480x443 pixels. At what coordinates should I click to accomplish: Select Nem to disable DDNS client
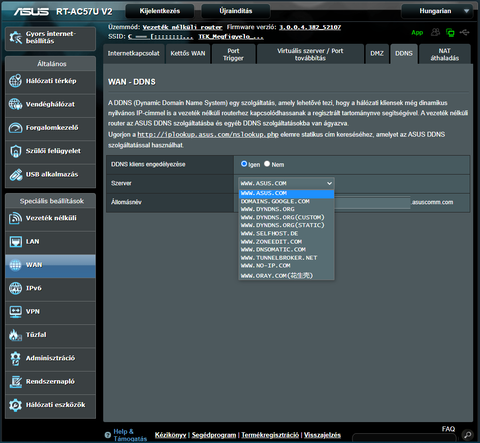pyautogui.click(x=267, y=164)
